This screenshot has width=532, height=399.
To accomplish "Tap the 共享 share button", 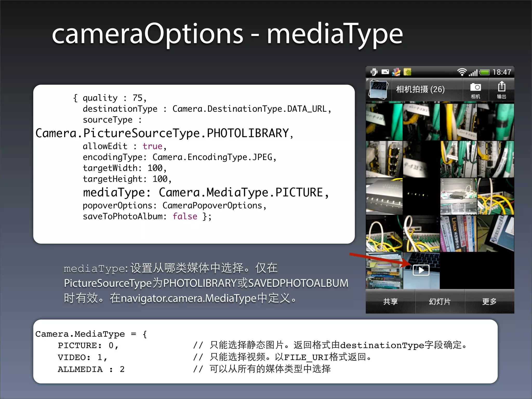I will (390, 302).
